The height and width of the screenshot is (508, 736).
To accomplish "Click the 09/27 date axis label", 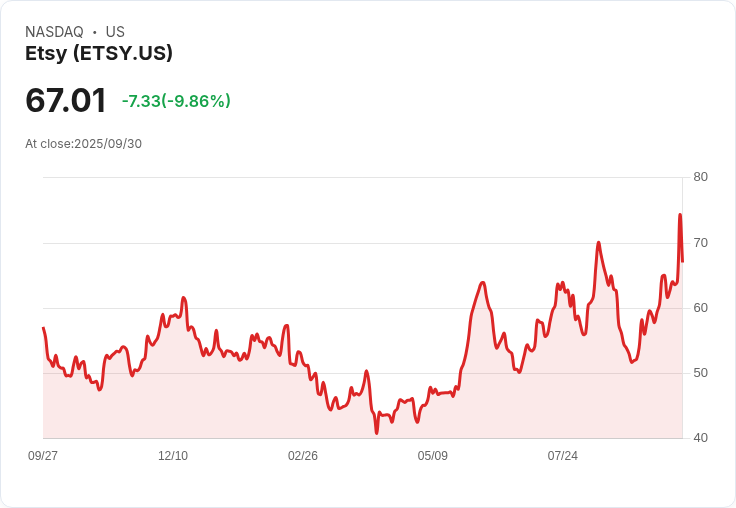I will 43,456.
